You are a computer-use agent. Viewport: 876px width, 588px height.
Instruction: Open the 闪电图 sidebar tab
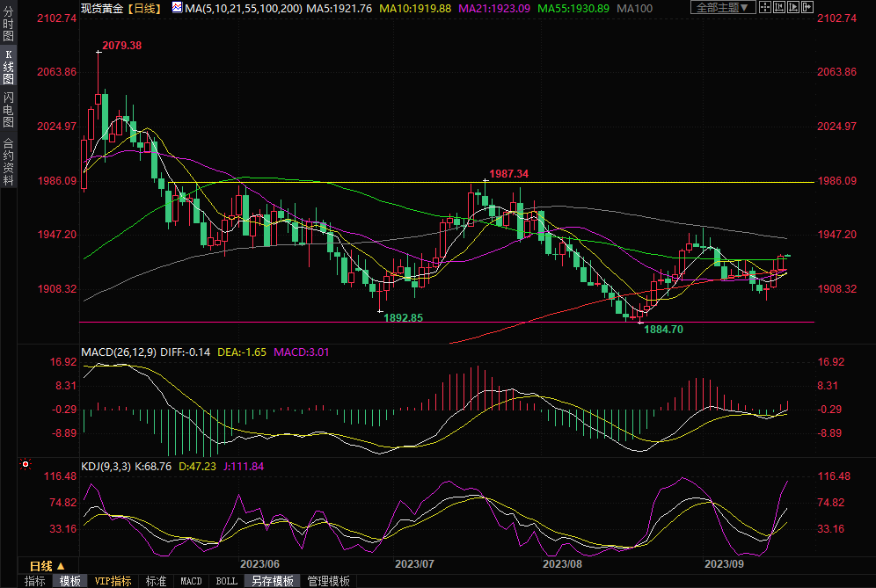click(x=8, y=111)
